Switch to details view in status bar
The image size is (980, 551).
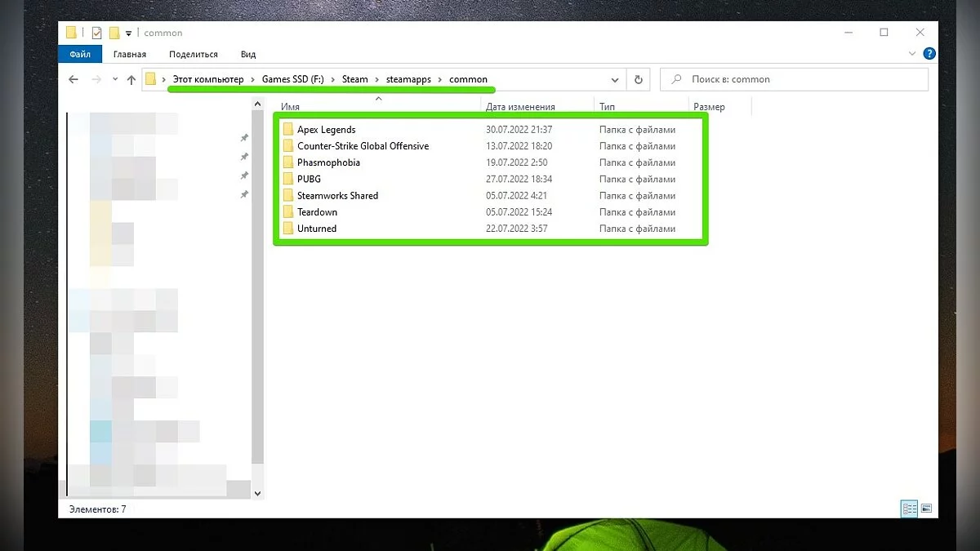(909, 509)
